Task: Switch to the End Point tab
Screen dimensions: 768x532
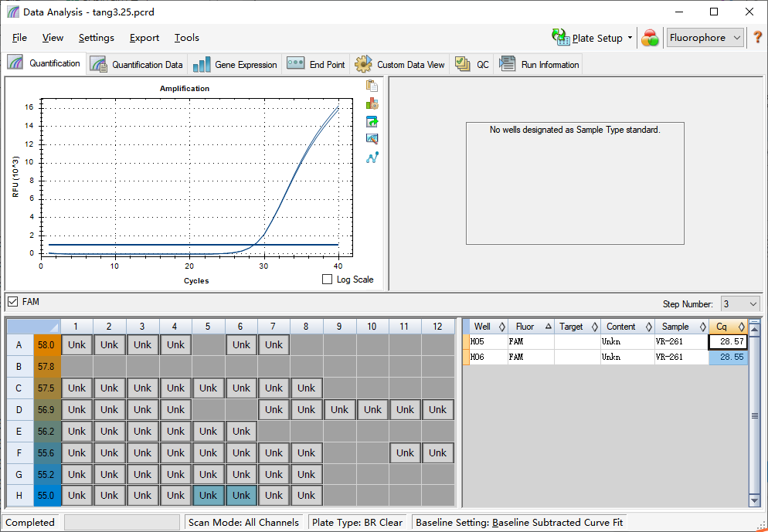Action: [316, 65]
